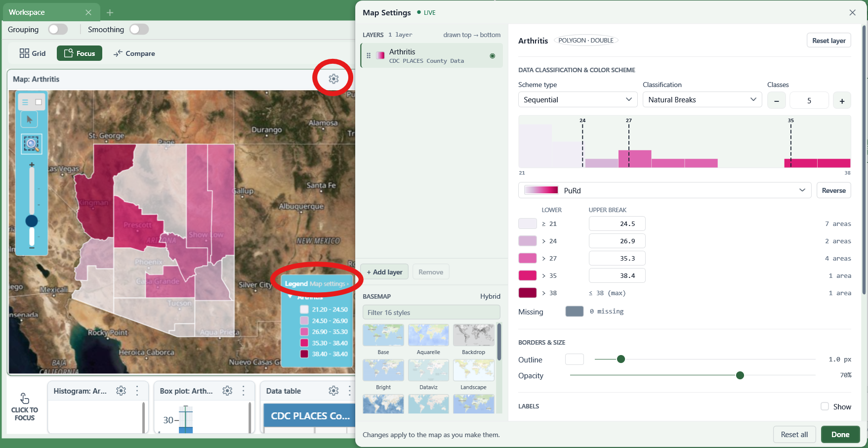Viewport: 868px width, 448px height.
Task: Open the Box plot widget more options menu
Action: 244,391
